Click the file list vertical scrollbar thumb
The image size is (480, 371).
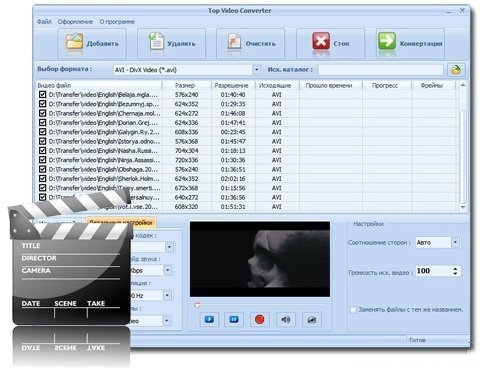click(x=463, y=156)
